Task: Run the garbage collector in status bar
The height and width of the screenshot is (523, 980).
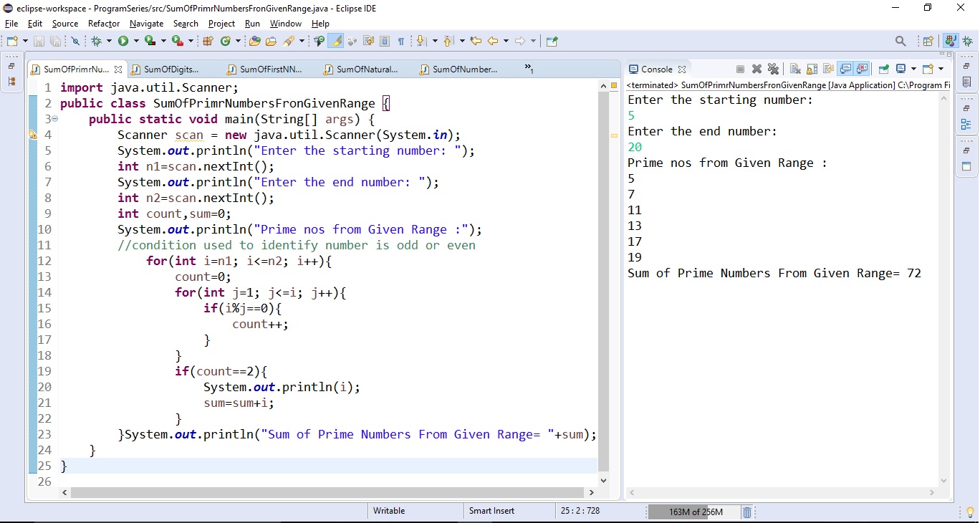Action: click(746, 512)
